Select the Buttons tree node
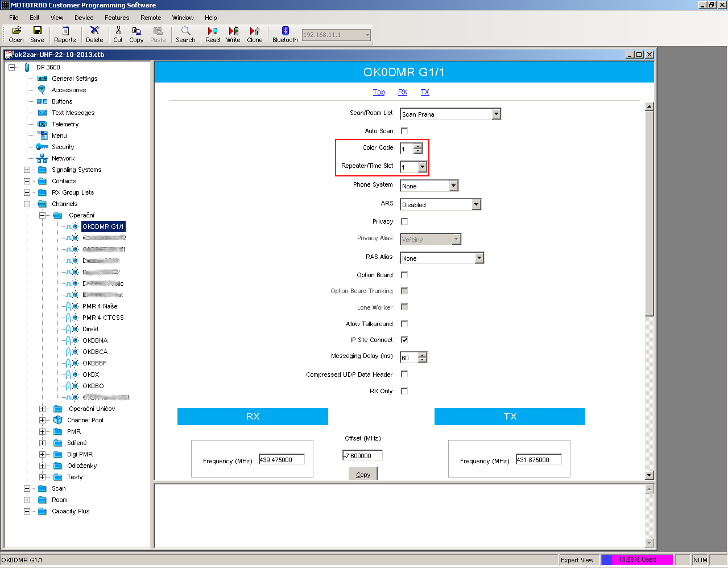 [x=61, y=101]
